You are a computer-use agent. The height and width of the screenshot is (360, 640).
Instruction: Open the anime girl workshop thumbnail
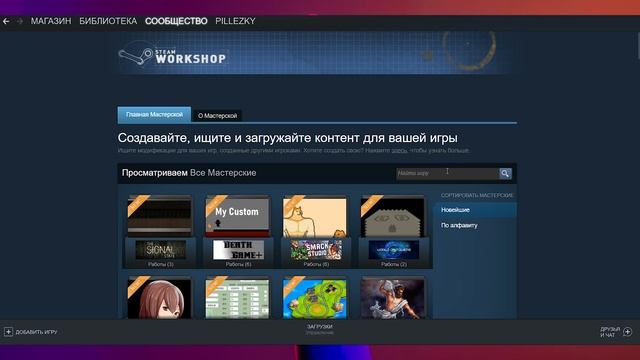pos(160,298)
